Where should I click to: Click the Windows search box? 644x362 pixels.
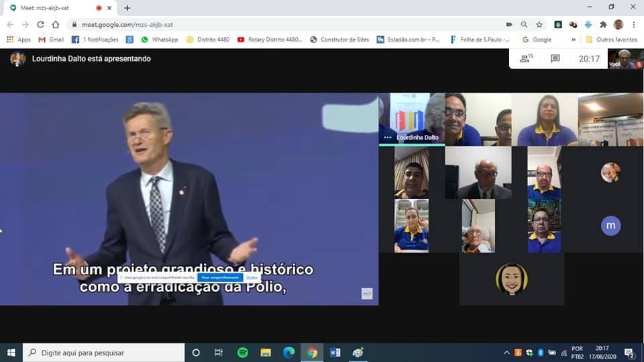[104, 353]
